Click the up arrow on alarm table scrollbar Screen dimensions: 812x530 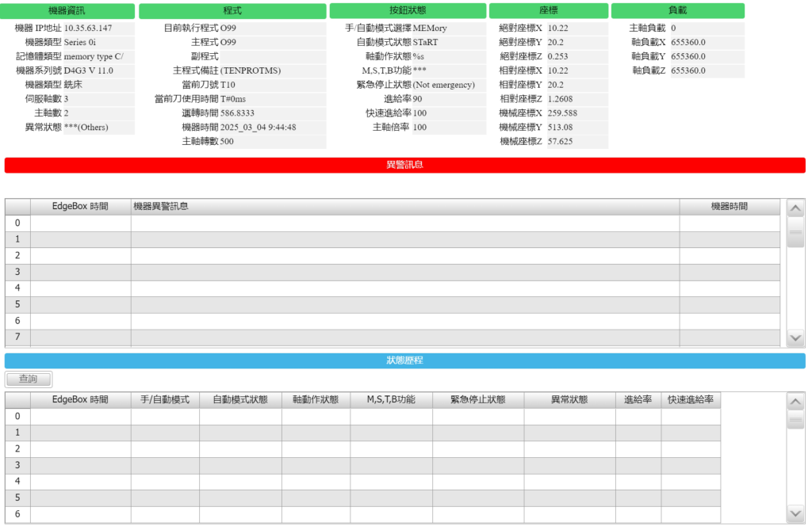(x=795, y=208)
